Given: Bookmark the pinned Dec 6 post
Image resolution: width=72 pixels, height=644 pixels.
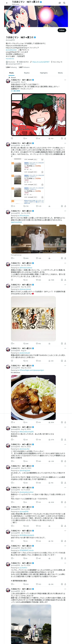Looking at the screenshot, I should [62, 138].
